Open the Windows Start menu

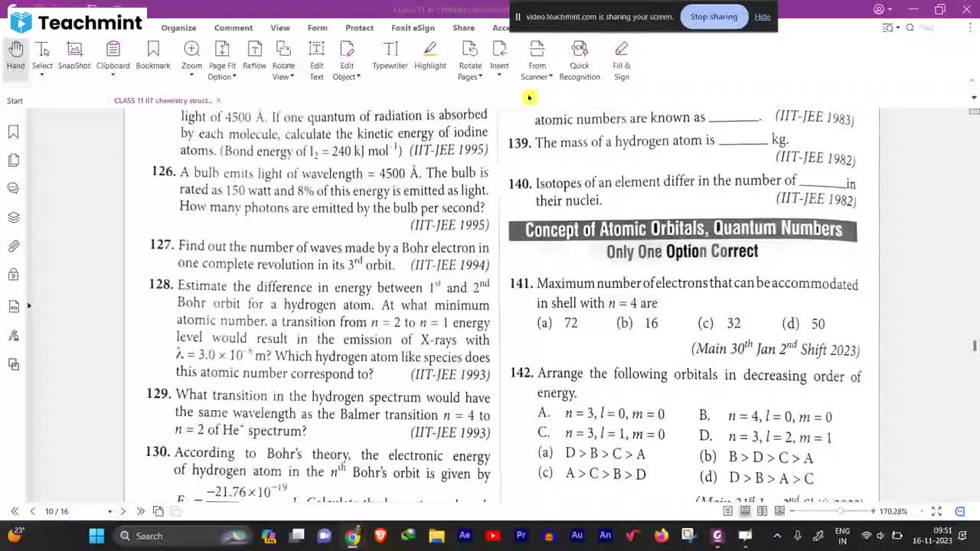pos(96,536)
